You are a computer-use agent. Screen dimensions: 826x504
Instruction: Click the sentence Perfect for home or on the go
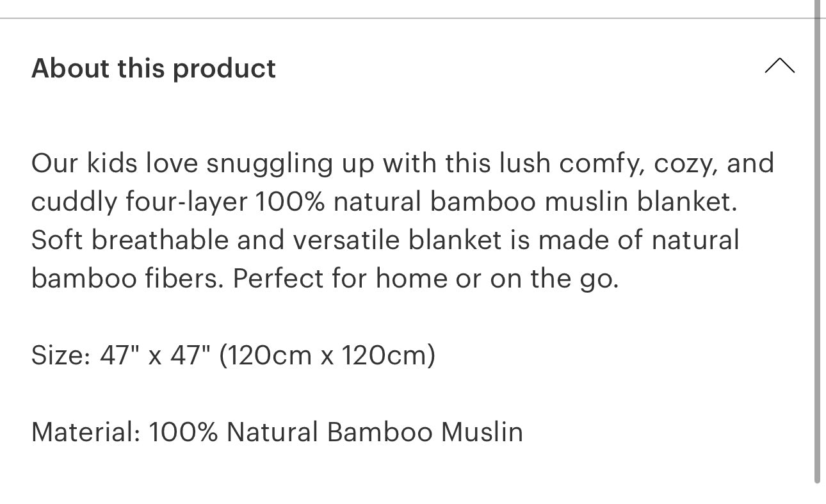[426, 279]
